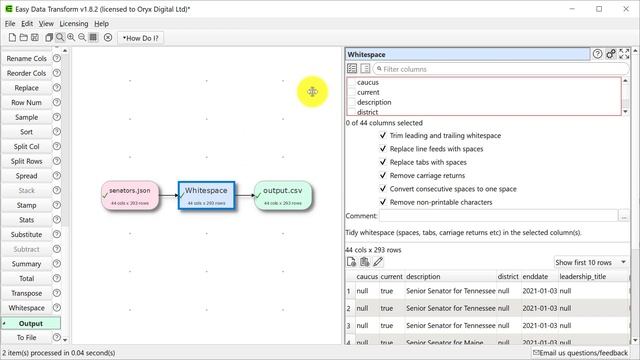This screenshot has height=360, width=640.
Task: Zoom in with the plus magnifier icon
Action: point(71,38)
